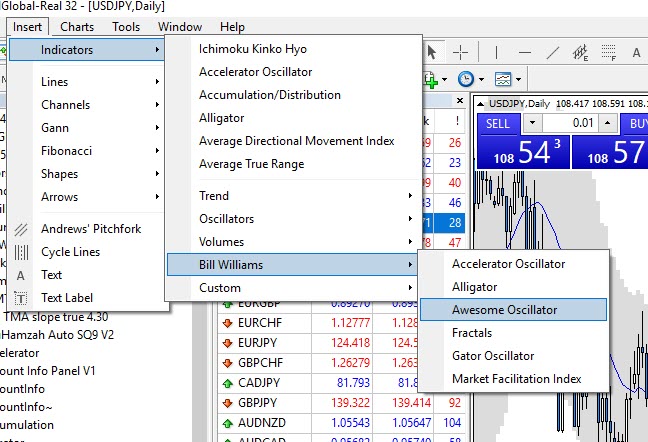Choose the text 'A' drawing tool
Viewport: 648px width, 442px height.
[636, 52]
